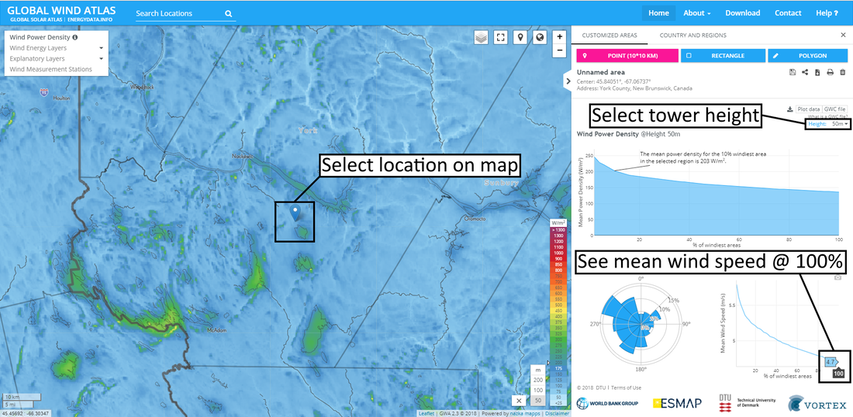Select the Wind Power Density layer

tap(40, 38)
